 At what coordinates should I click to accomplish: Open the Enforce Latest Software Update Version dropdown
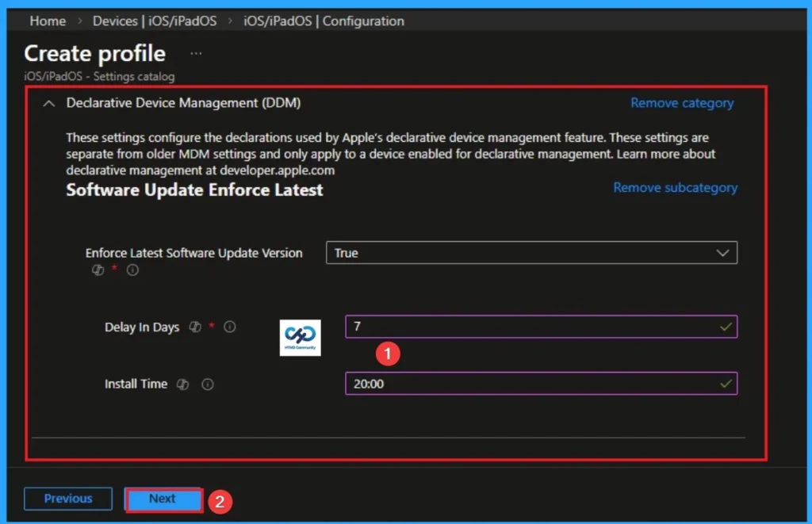point(531,252)
